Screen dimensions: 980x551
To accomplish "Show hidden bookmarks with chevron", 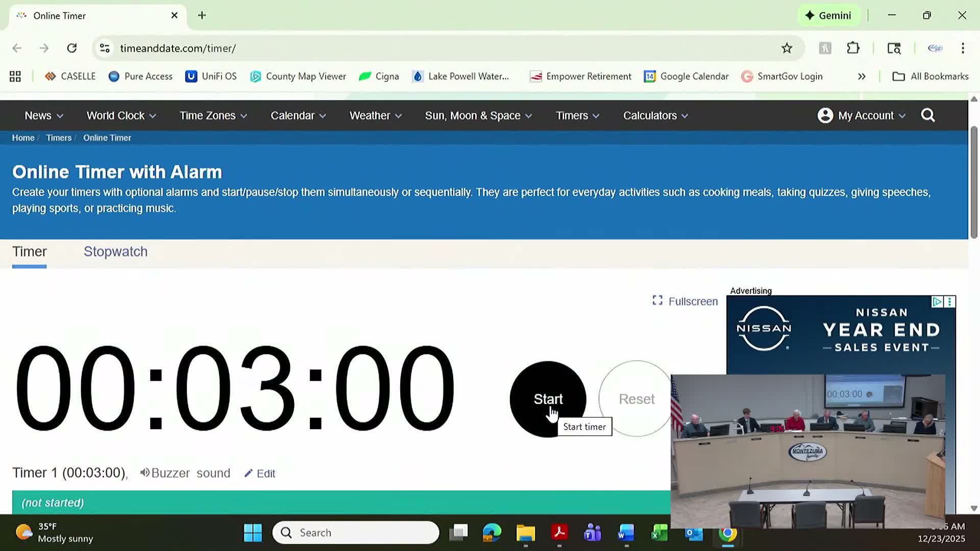I will pos(862,77).
